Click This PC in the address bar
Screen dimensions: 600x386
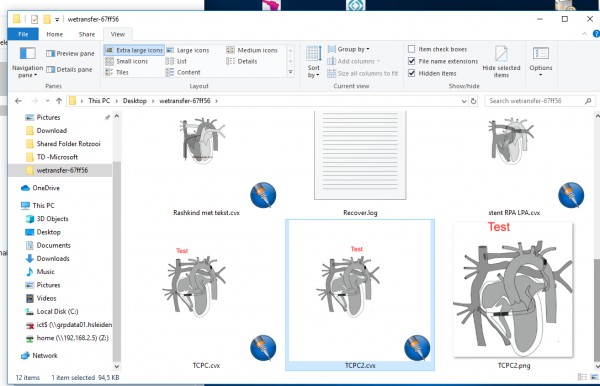[99, 101]
